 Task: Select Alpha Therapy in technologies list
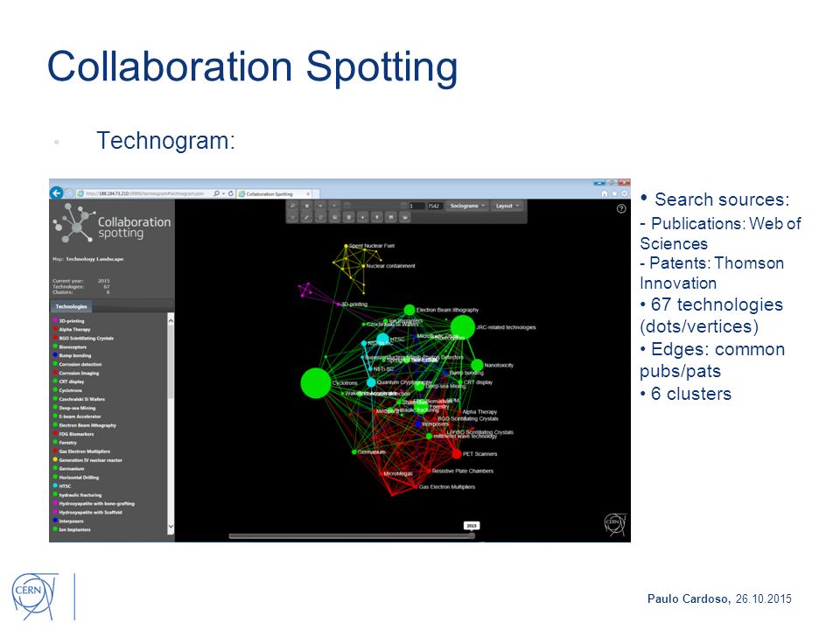[71, 330]
